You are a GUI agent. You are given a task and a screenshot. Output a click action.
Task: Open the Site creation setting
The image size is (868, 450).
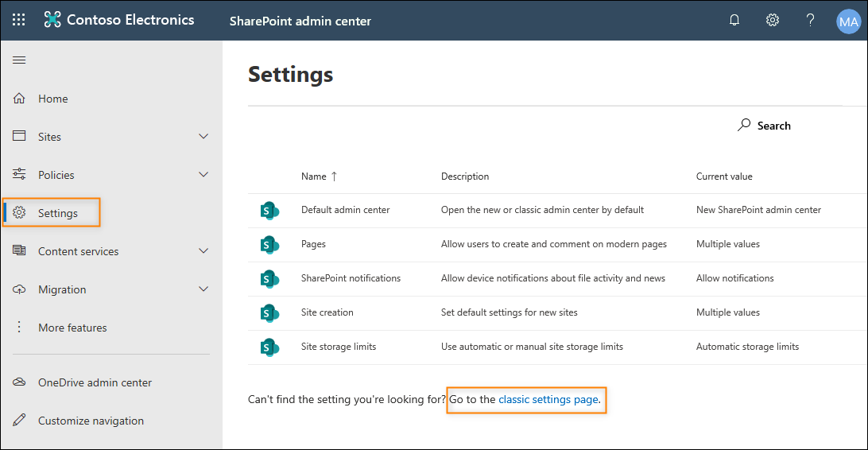(x=327, y=312)
